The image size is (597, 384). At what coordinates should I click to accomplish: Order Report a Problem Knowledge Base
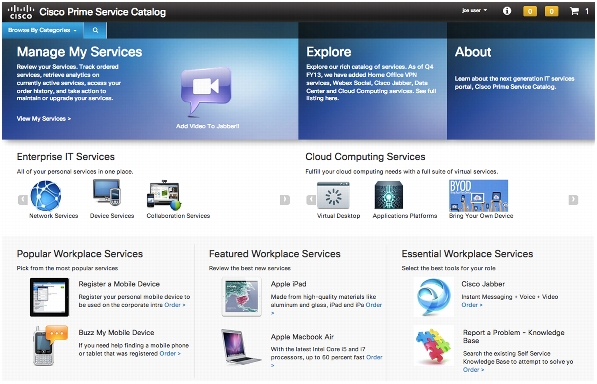click(x=473, y=370)
